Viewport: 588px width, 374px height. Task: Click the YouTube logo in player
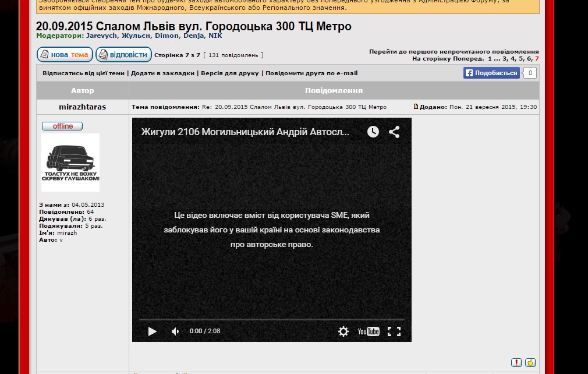(x=369, y=331)
